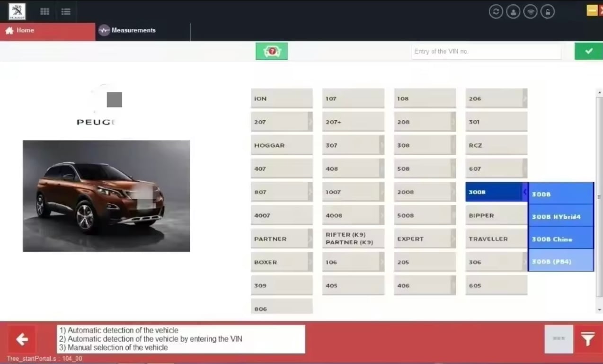Click the back arrow button
The height and width of the screenshot is (364, 603).
pos(22,339)
